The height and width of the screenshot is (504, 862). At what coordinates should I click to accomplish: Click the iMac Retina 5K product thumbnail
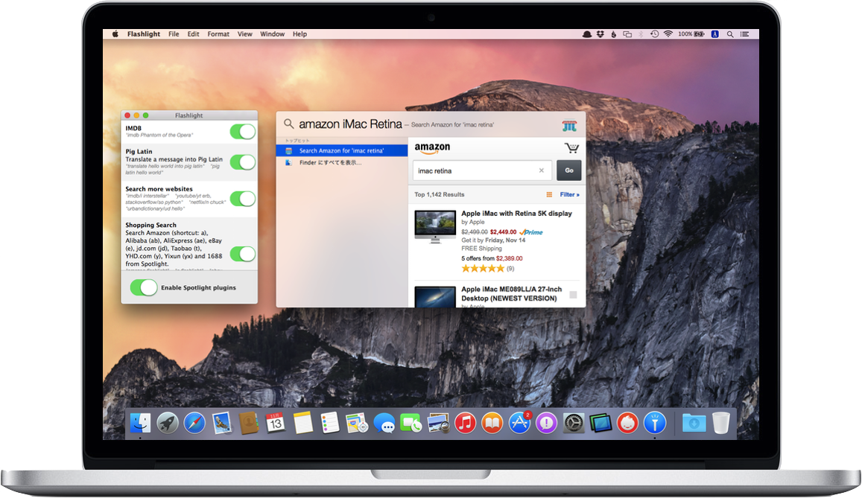pyautogui.click(x=435, y=227)
